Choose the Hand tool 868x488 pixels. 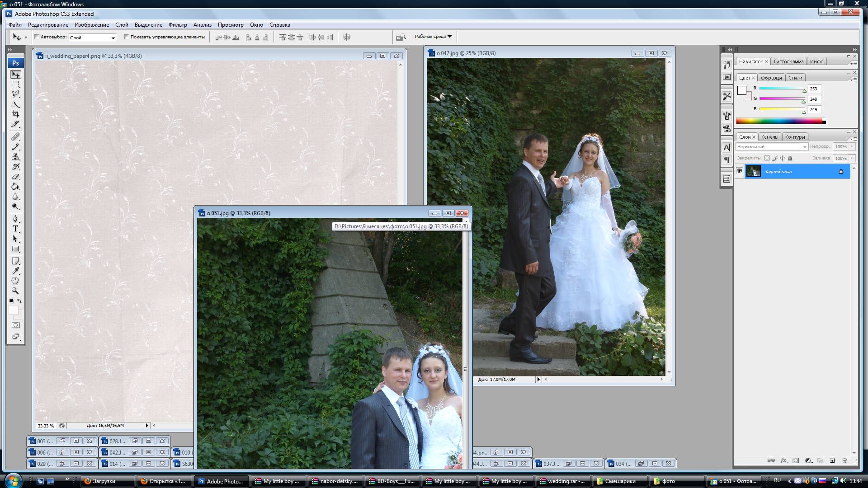click(x=15, y=281)
